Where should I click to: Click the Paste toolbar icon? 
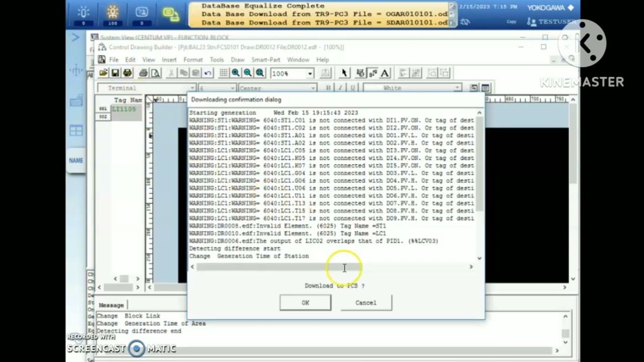tap(196, 73)
